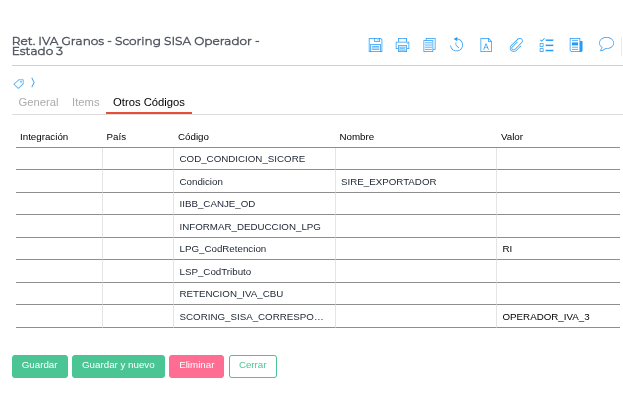623x415 pixels.
Task: Click the printer icon
Action: (402, 45)
